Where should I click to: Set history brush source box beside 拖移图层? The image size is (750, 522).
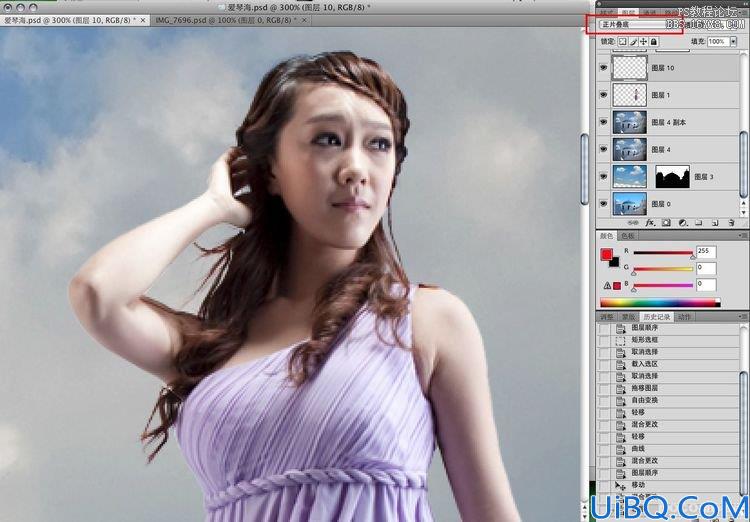[605, 388]
